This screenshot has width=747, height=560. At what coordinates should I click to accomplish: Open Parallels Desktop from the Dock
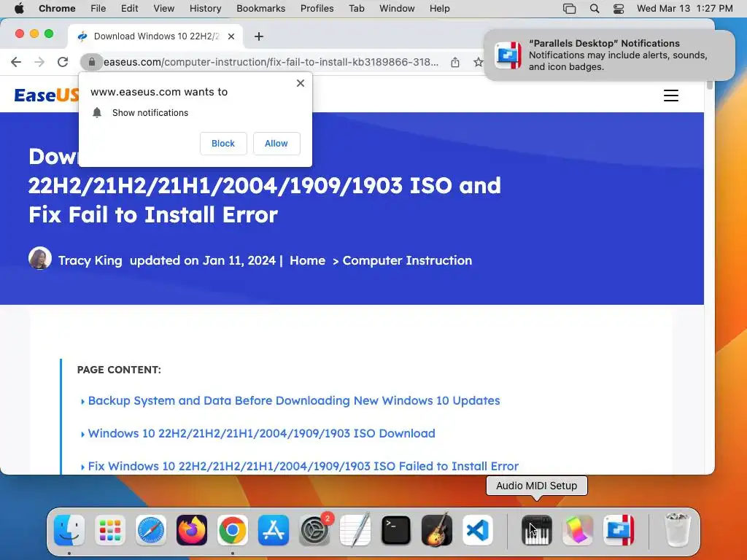[619, 530]
